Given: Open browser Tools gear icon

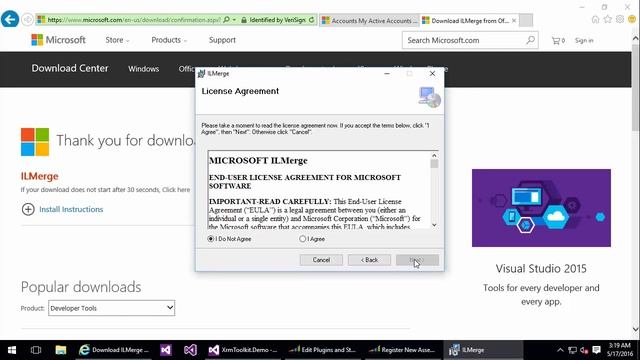Looking at the screenshot, I should pyautogui.click(x=620, y=19).
